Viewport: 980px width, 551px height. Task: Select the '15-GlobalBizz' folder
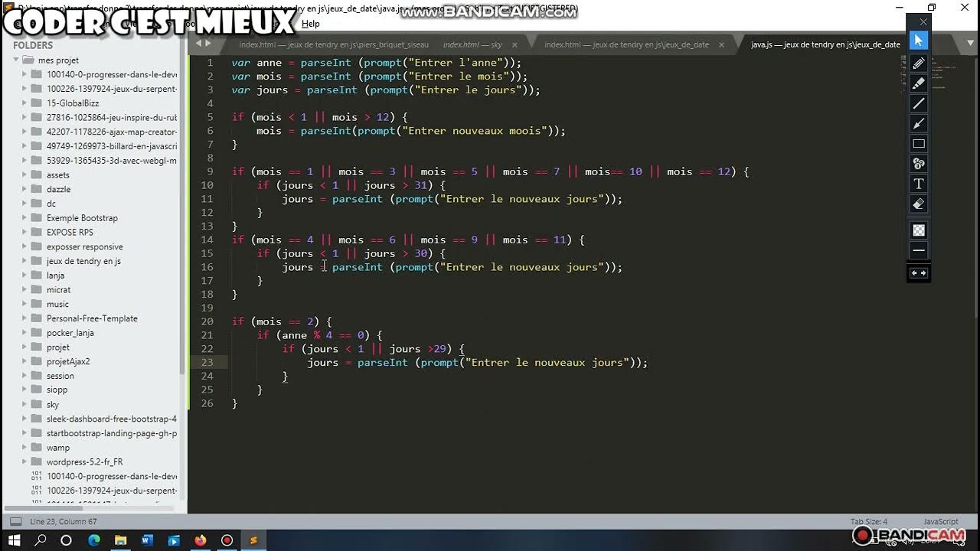point(73,103)
